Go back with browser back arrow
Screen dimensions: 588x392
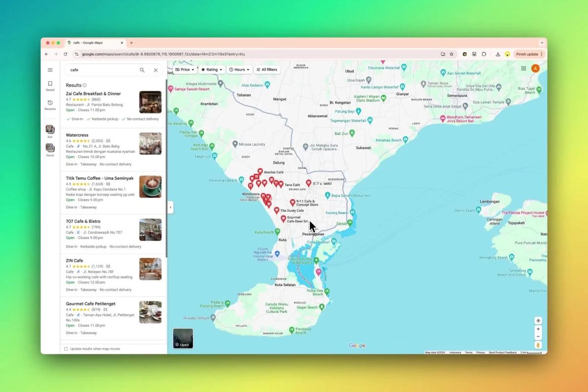click(47, 54)
